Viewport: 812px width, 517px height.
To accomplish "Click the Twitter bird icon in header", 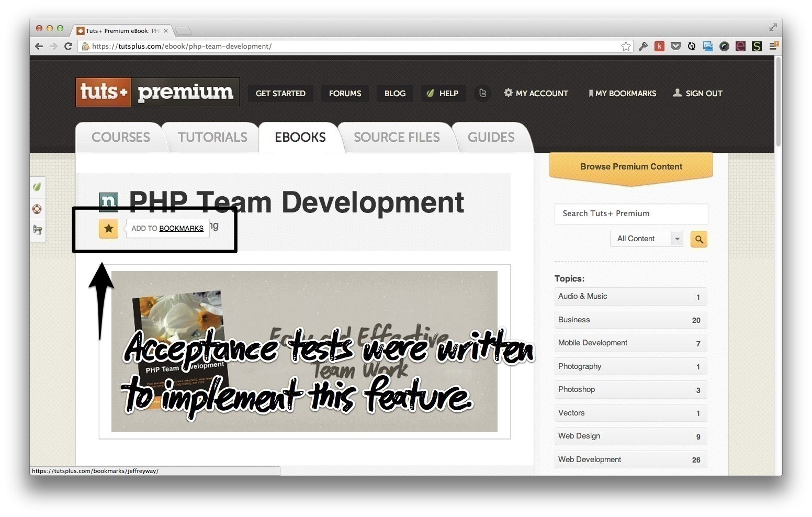I will (482, 93).
